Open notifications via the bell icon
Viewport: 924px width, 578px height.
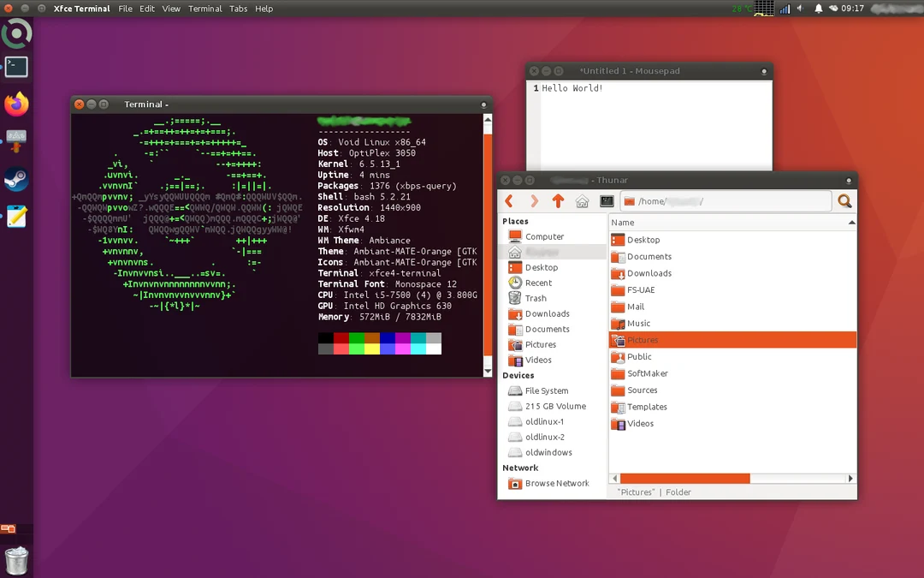tap(819, 9)
